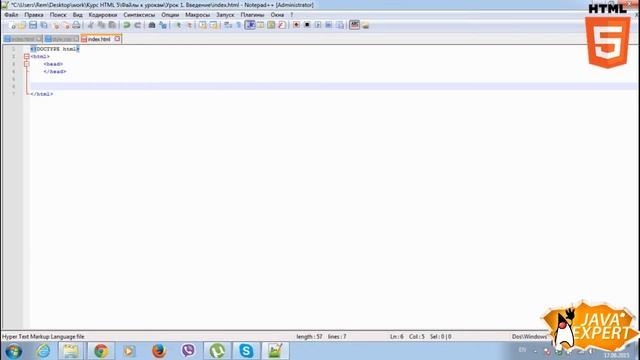Click the </html> closing tag text
Viewport: 640px width, 360px height.
pyautogui.click(x=42, y=94)
